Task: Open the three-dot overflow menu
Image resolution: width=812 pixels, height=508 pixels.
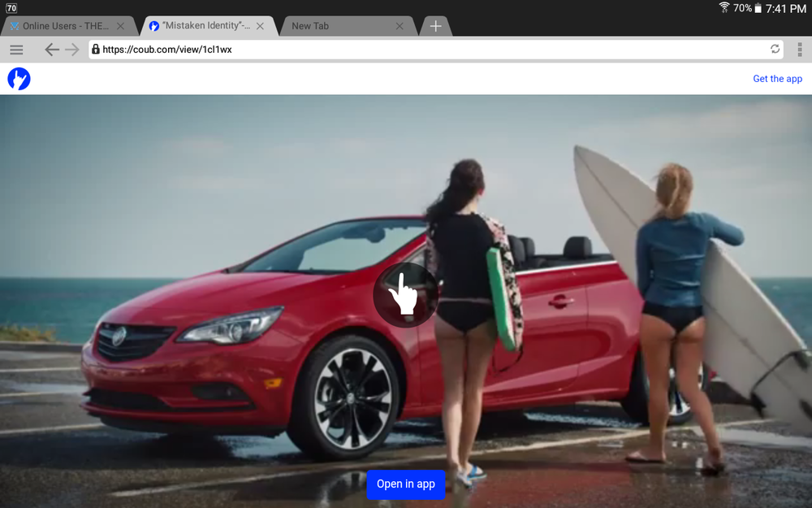Action: pos(800,50)
